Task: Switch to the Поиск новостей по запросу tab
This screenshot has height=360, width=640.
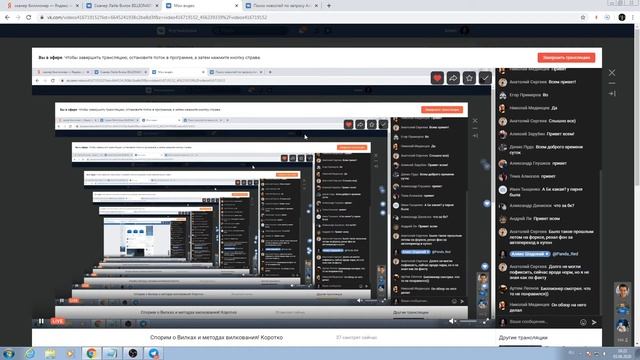Action: tap(281, 6)
